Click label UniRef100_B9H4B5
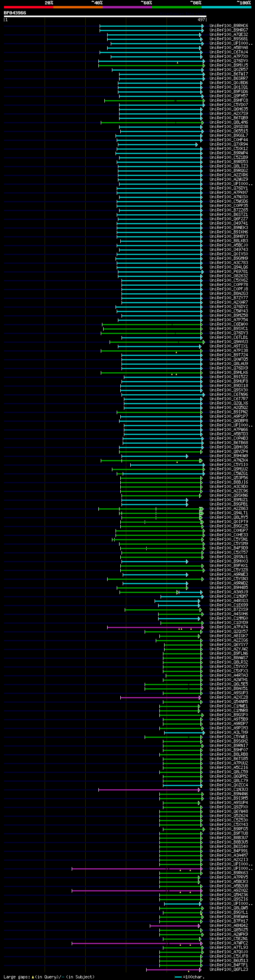 point(229,588)
